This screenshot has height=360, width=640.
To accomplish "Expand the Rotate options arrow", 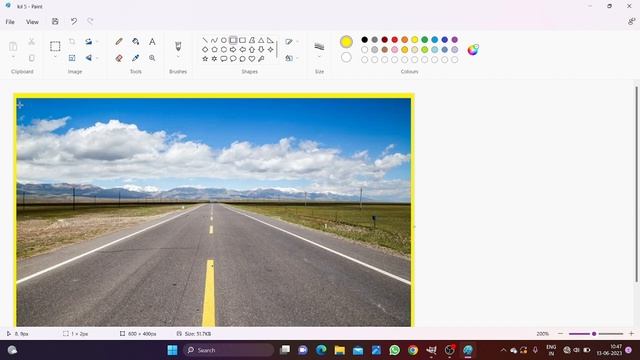I will [97, 42].
